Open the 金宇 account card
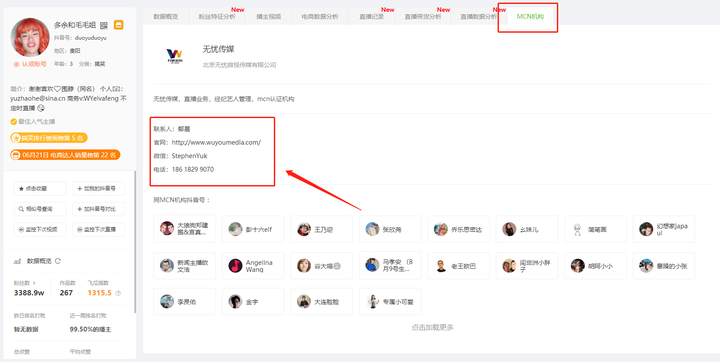This screenshot has height=362, width=720. pyautogui.click(x=253, y=301)
